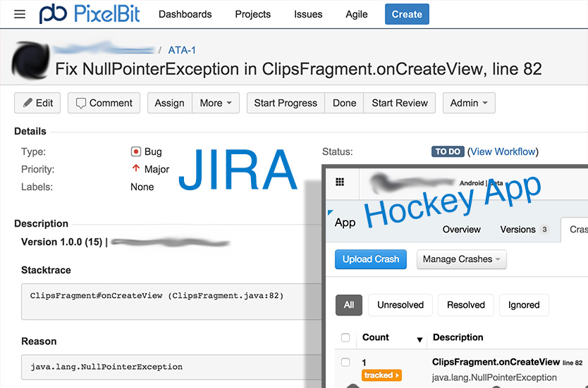Open the Hockey App grid icon

[340, 182]
